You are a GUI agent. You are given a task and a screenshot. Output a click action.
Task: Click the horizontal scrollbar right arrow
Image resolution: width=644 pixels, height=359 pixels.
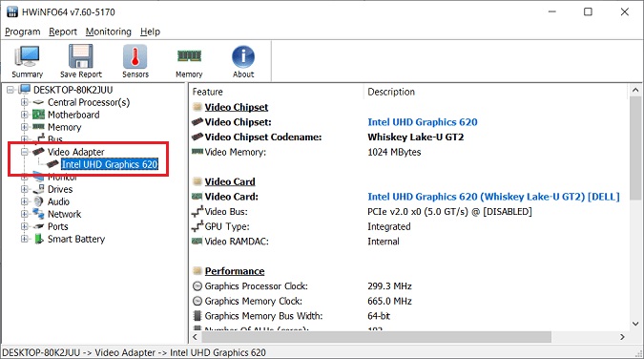click(x=622, y=337)
